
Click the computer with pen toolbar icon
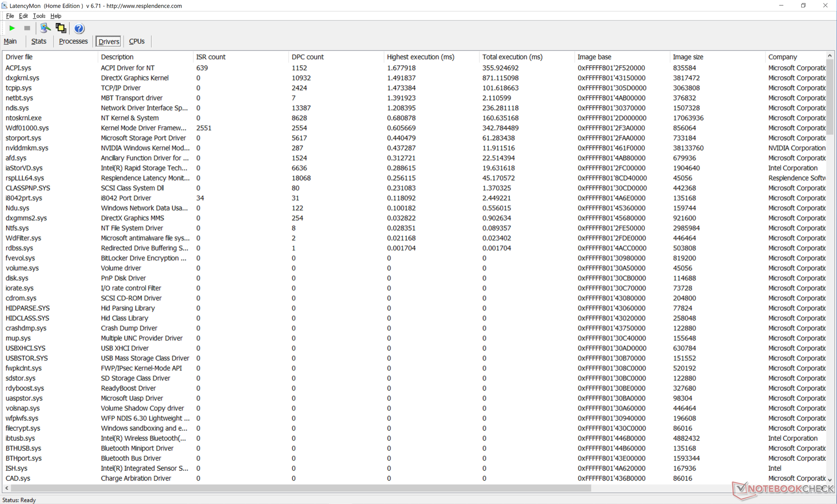point(45,28)
